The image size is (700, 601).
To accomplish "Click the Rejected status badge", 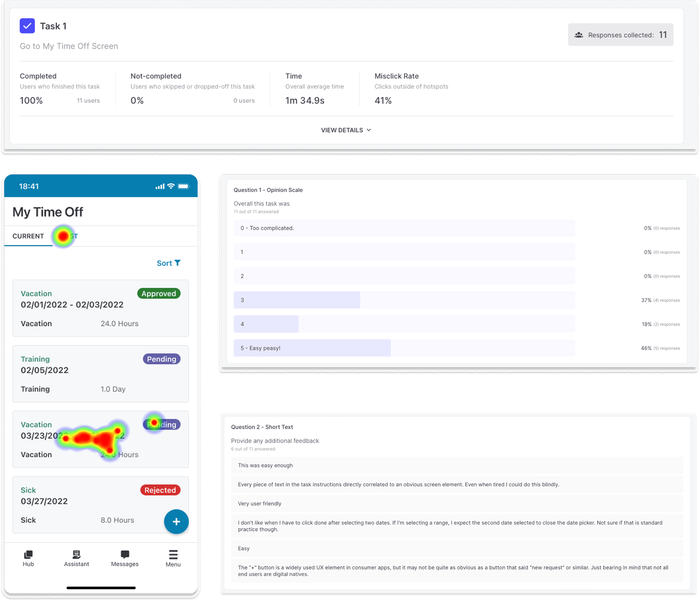I will click(x=160, y=490).
